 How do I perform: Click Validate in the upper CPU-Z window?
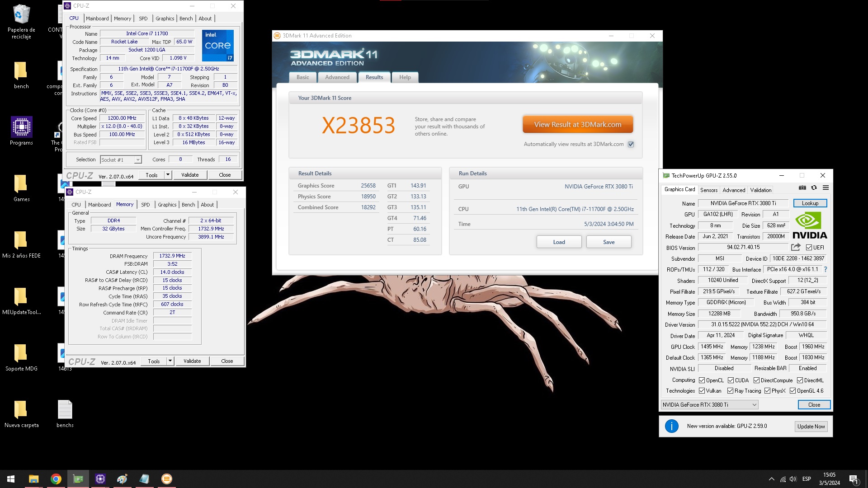point(190,175)
